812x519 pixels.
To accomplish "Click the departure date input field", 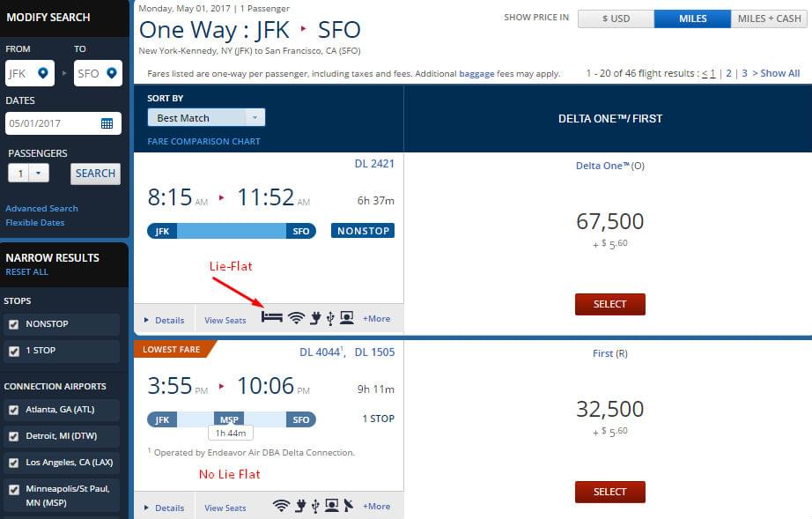I will tap(63, 123).
